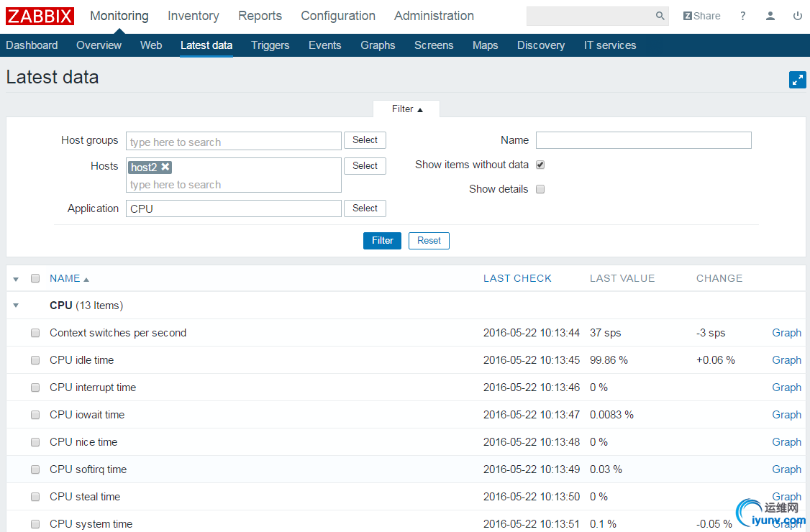Go to Events submenu

pos(324,45)
